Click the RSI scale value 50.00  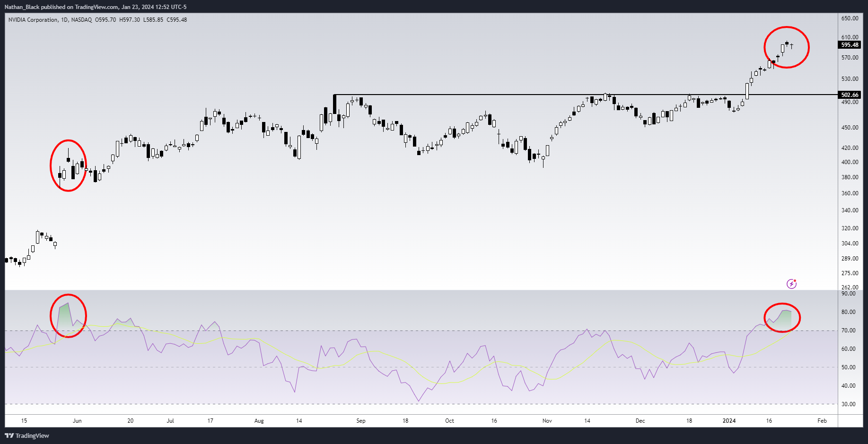[x=849, y=367]
